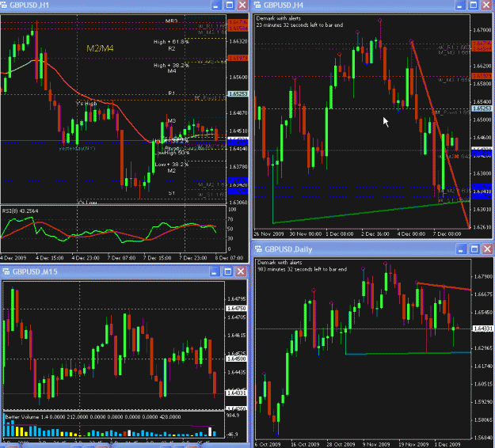Click '2 Dec 16:00' on H4 time axis
The image size is (495, 448).
coord(375,233)
